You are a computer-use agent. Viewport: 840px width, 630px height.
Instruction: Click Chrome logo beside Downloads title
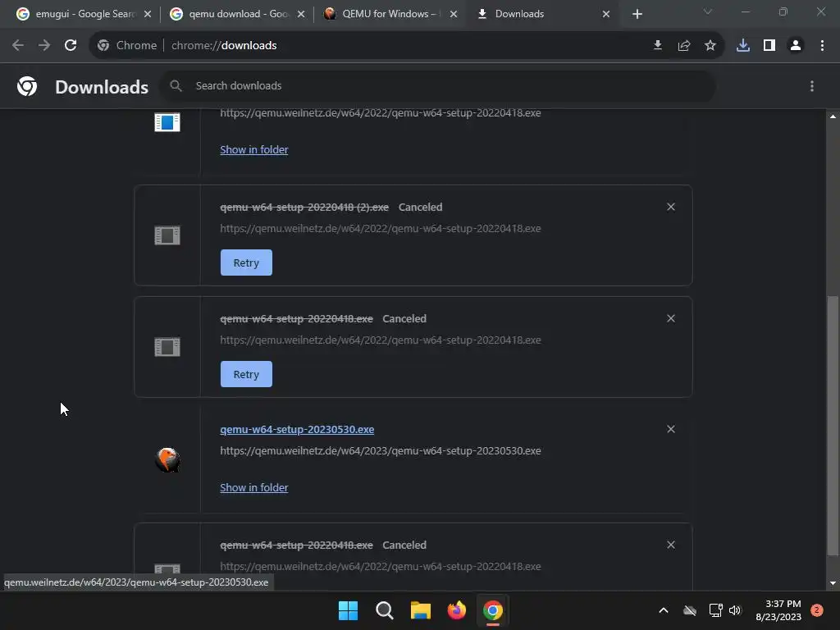(27, 86)
